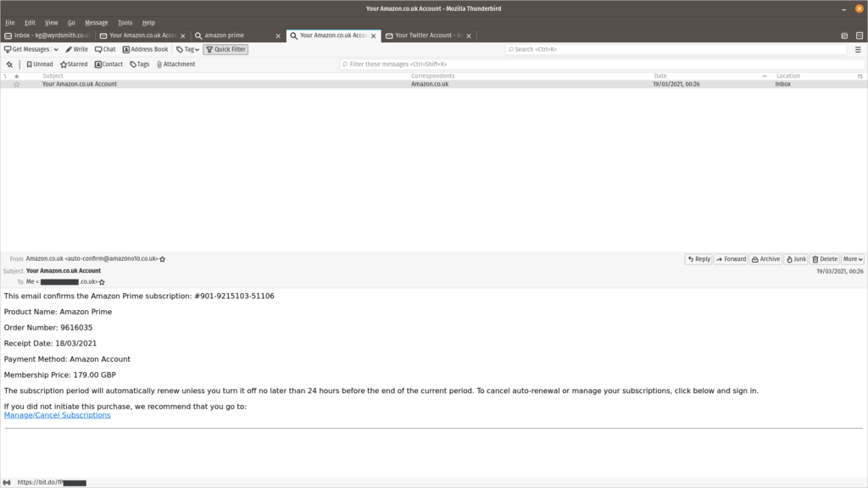Screen dimensions: 868x488
Task: Reply to this message
Action: point(698,259)
